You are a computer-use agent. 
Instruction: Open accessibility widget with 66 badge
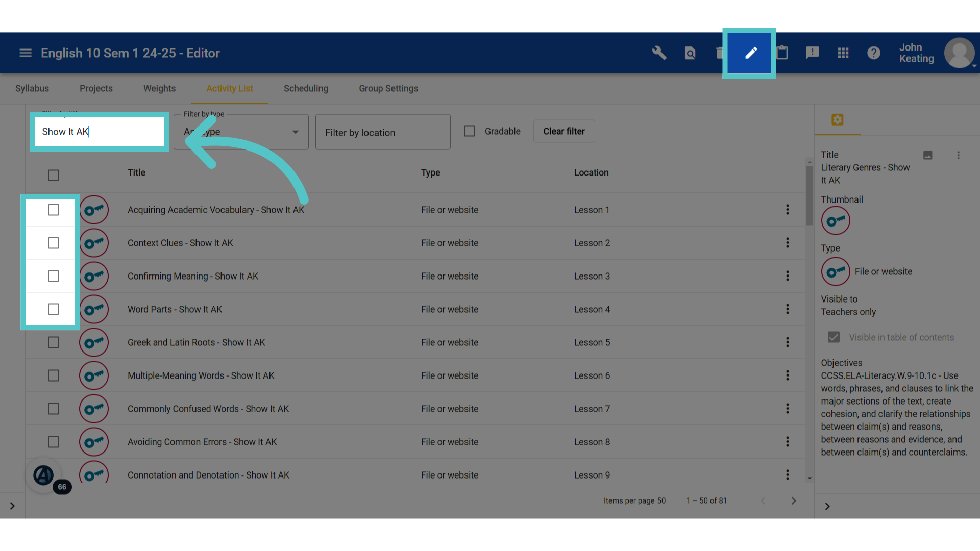point(44,475)
